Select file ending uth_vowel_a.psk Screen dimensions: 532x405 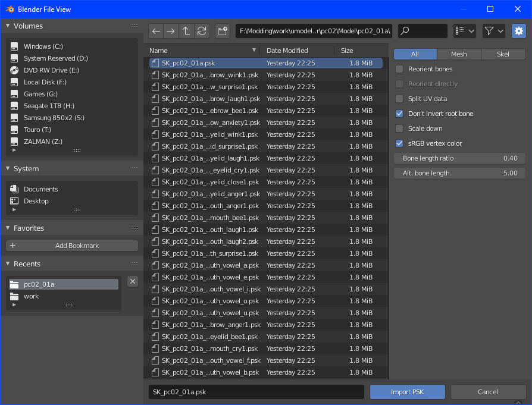pyautogui.click(x=266, y=265)
